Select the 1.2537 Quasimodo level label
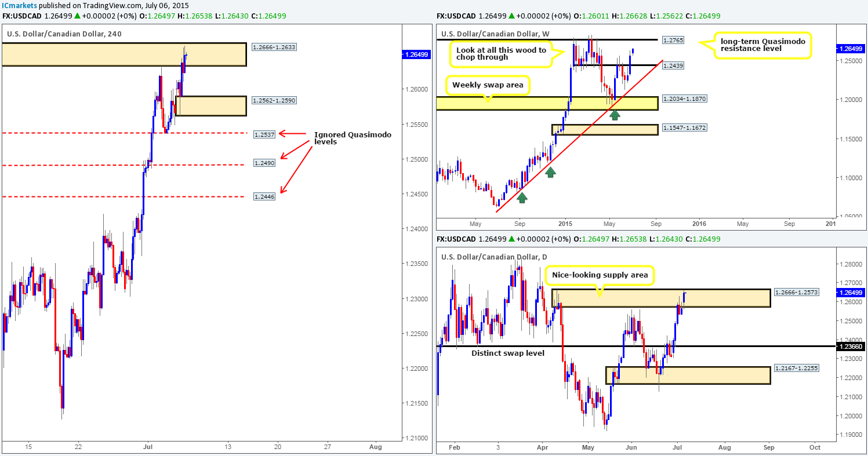Image resolution: width=868 pixels, height=456 pixels. coord(264,134)
